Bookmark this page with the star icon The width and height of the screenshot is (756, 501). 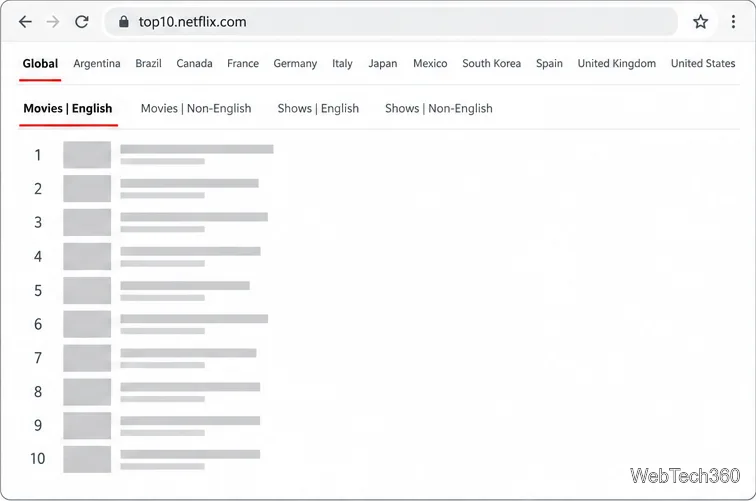(700, 22)
